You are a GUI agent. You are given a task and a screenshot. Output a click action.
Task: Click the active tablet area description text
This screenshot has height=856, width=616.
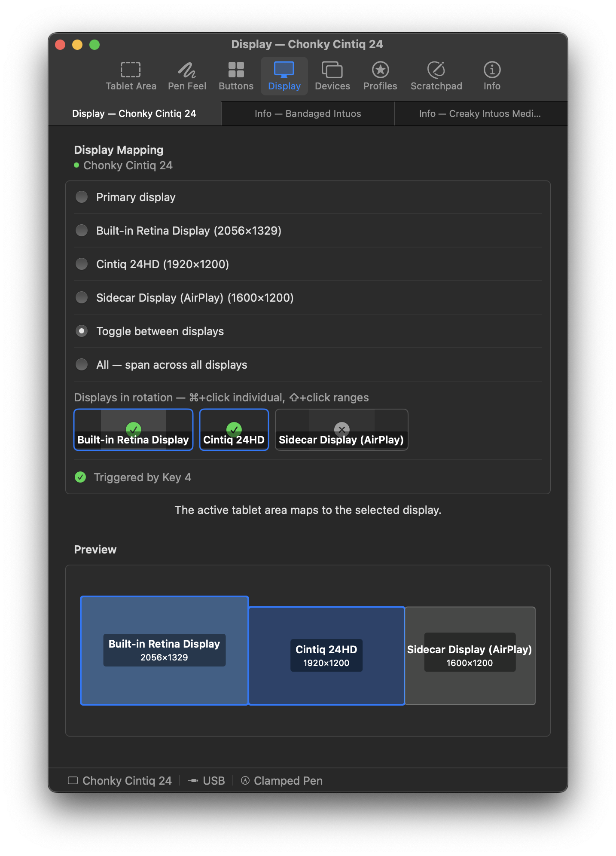point(308,510)
